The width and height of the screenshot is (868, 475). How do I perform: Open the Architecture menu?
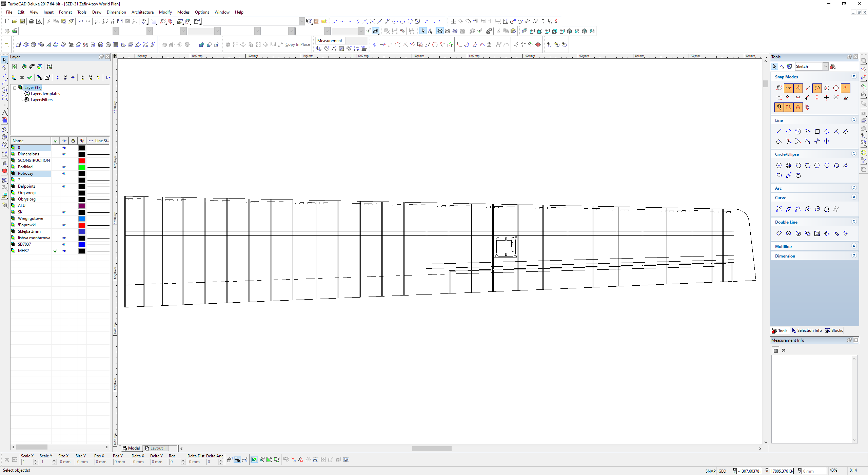click(142, 12)
